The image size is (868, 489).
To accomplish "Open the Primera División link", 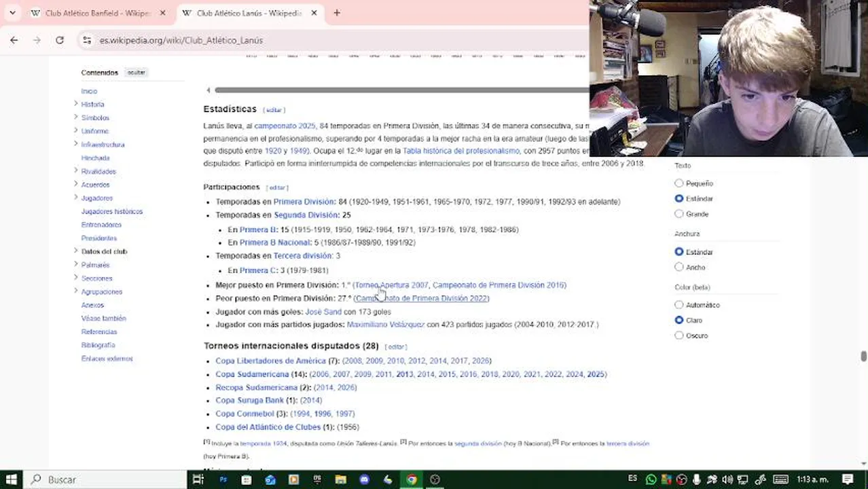I will (304, 202).
